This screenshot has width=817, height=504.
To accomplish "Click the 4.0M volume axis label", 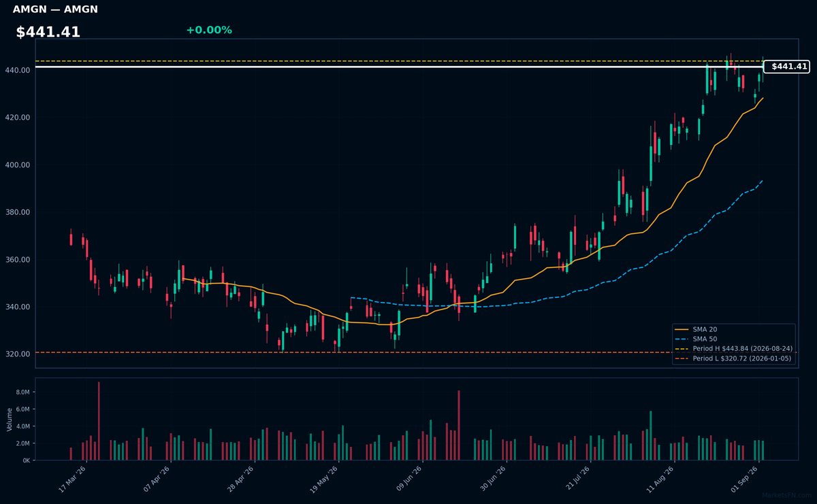I will [x=23, y=426].
